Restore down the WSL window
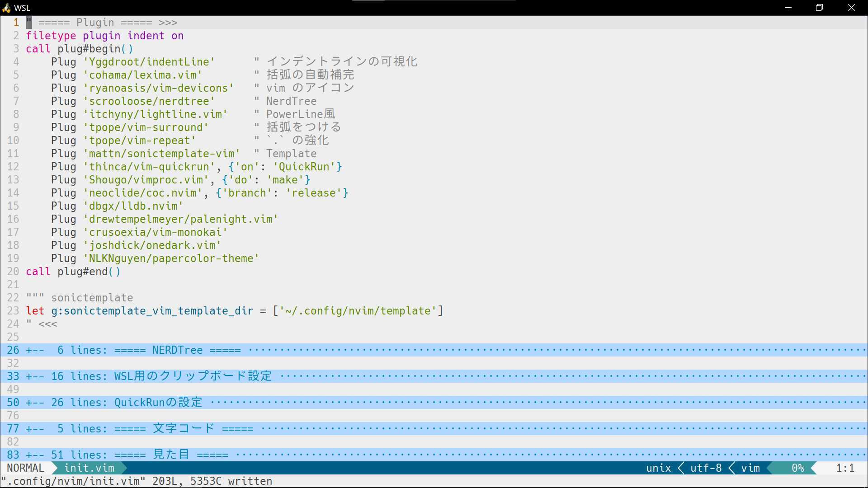Image resolution: width=868 pixels, height=488 pixels. tap(819, 8)
